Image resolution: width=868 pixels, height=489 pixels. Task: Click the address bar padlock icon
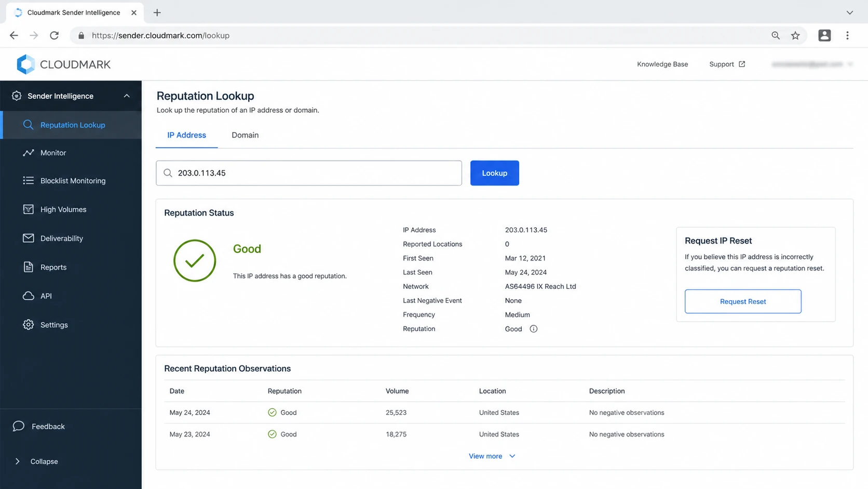(81, 35)
